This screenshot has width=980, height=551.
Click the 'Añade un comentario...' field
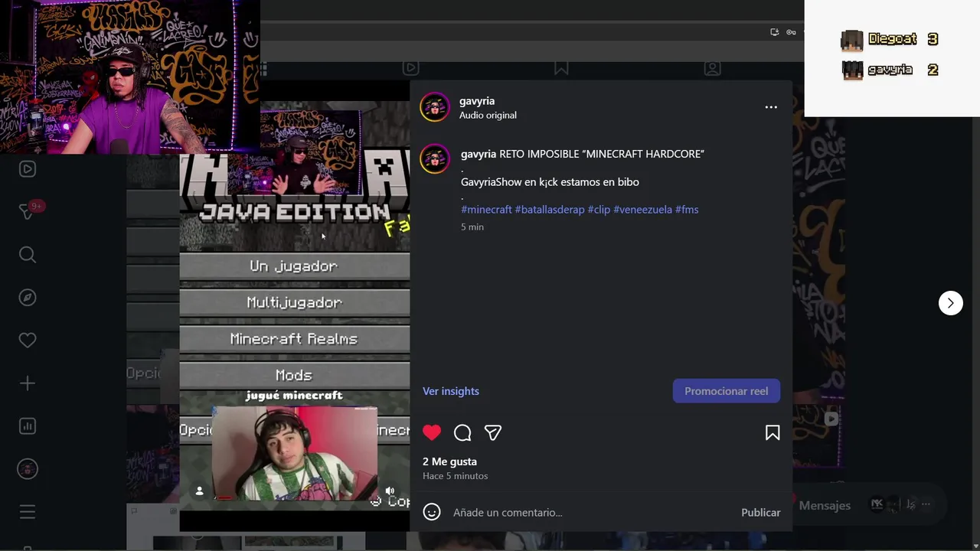[590, 513]
